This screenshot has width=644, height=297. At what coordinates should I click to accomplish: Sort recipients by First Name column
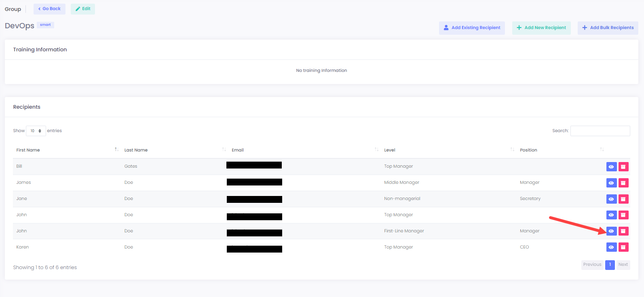pos(28,150)
